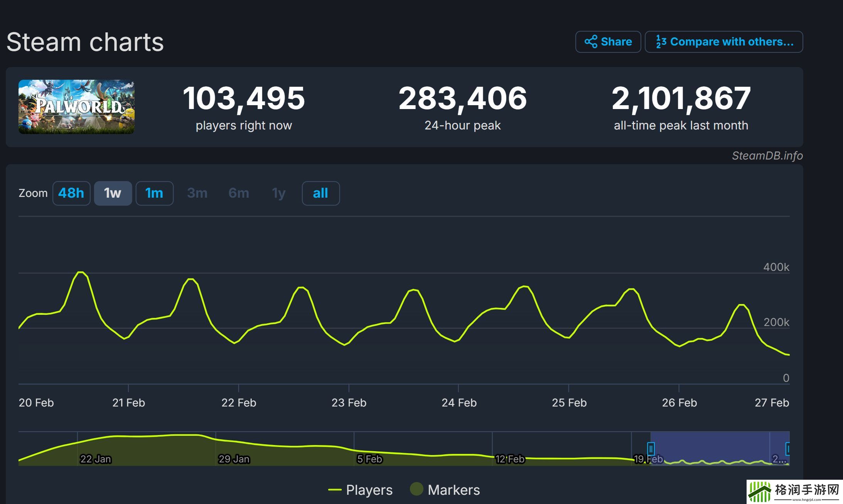Image resolution: width=843 pixels, height=504 pixels.
Task: Click the Players line legend icon
Action: coord(334,489)
